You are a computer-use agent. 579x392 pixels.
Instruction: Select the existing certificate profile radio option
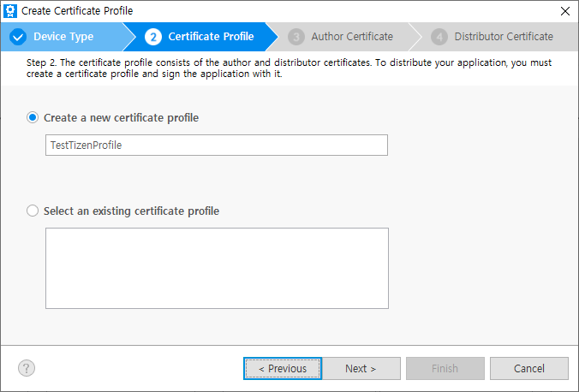[x=33, y=211]
